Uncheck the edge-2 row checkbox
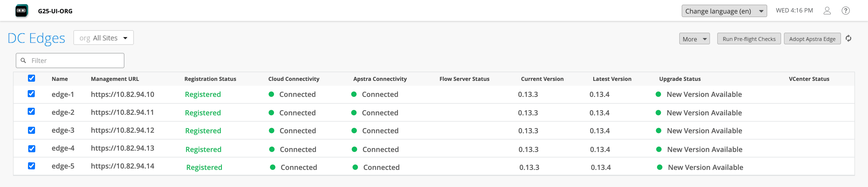 (31, 112)
